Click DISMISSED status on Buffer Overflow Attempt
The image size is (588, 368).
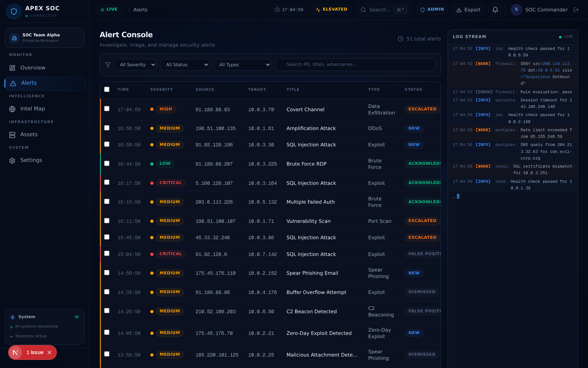(422, 292)
